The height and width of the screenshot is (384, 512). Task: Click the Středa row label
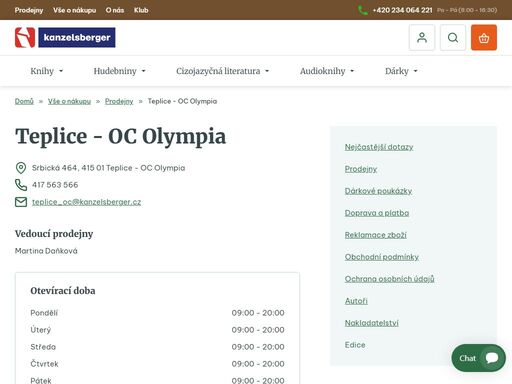click(43, 347)
